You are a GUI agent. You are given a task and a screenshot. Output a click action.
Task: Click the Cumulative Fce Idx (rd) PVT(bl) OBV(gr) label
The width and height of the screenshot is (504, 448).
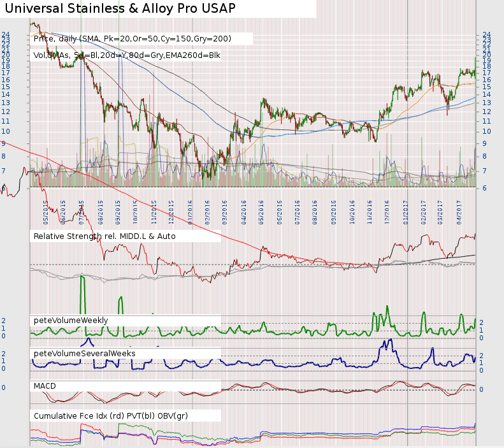tap(111, 416)
